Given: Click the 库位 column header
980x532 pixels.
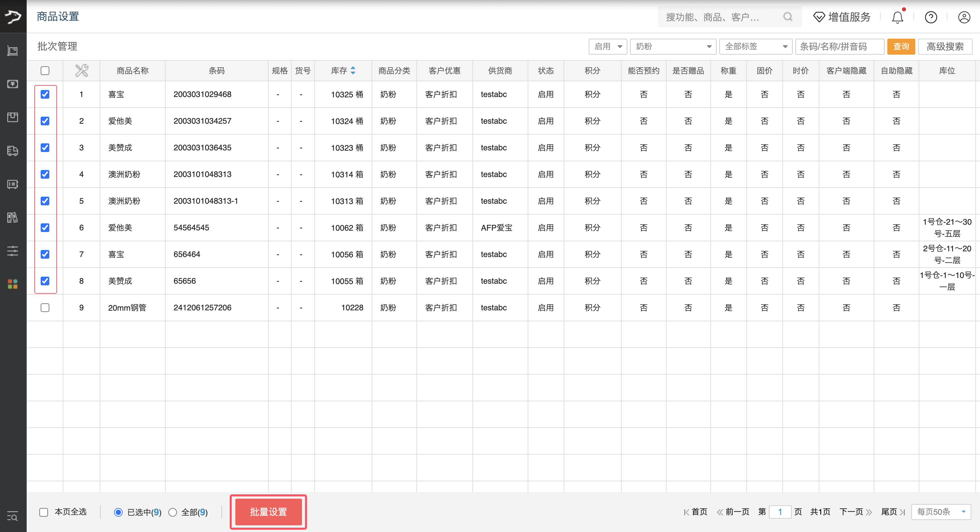Looking at the screenshot, I should click(x=947, y=70).
